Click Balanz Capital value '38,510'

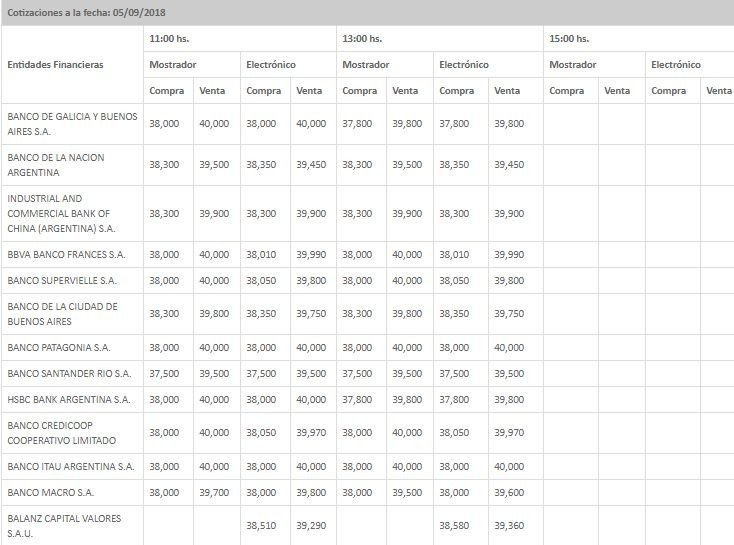coord(261,526)
